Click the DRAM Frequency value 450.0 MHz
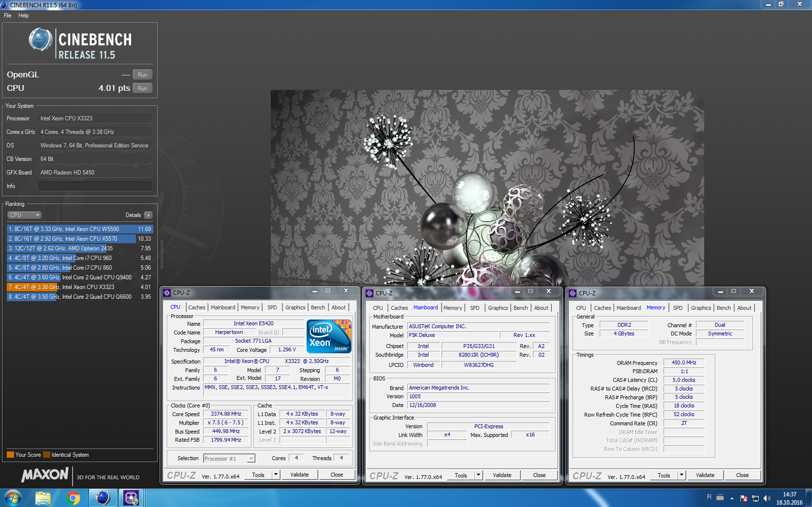 click(684, 362)
